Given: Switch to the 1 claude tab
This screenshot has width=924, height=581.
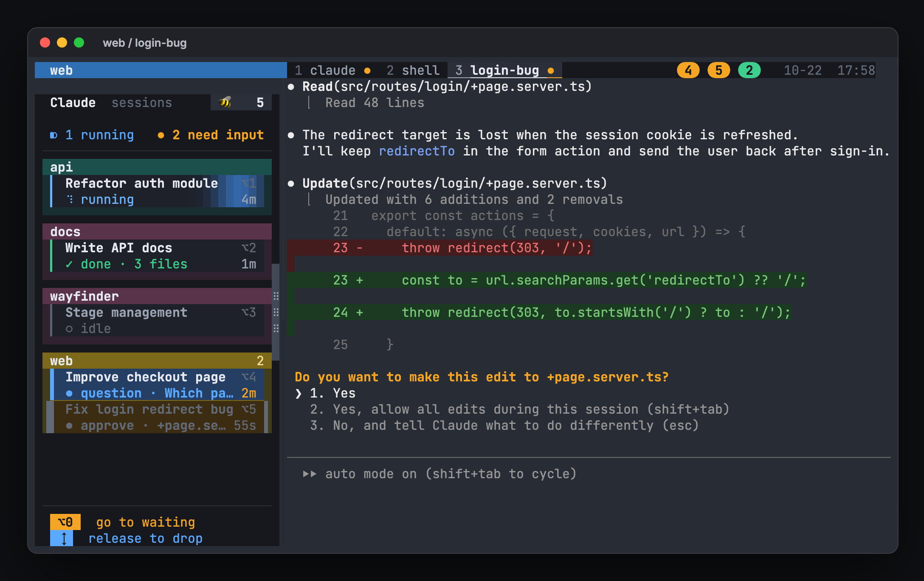Looking at the screenshot, I should (332, 70).
